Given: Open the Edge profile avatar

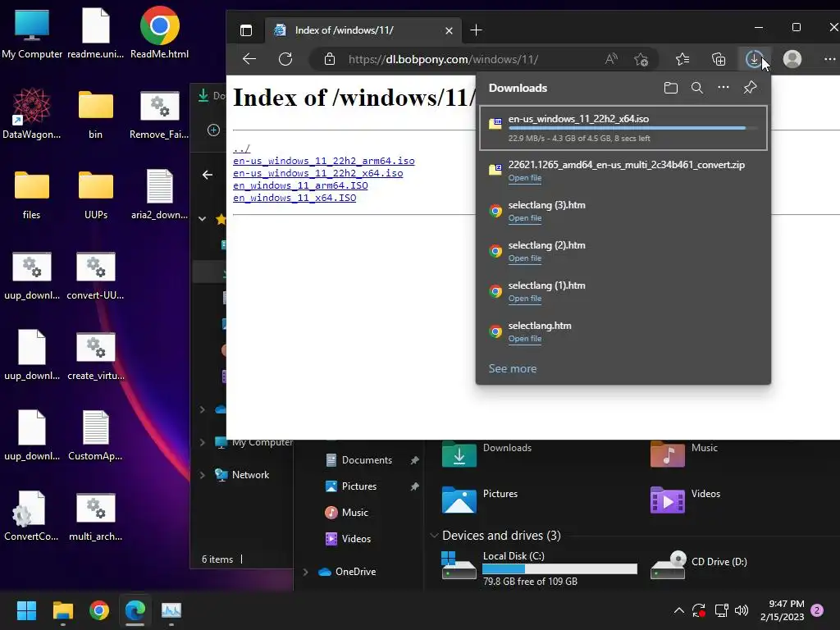Looking at the screenshot, I should tap(792, 59).
